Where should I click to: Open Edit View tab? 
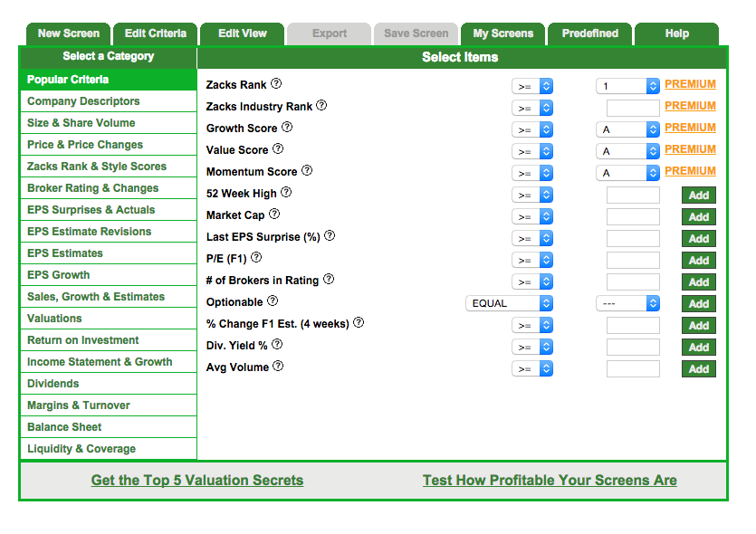tap(242, 33)
